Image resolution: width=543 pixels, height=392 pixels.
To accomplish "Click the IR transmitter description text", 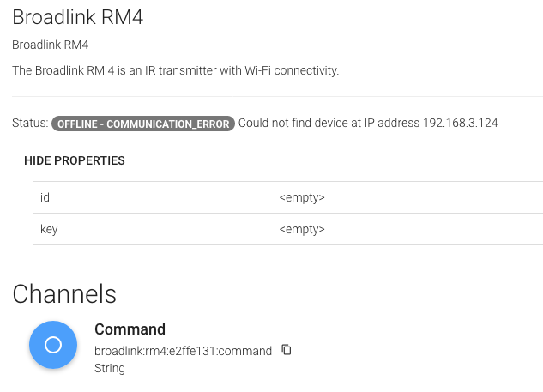I will coord(175,70).
